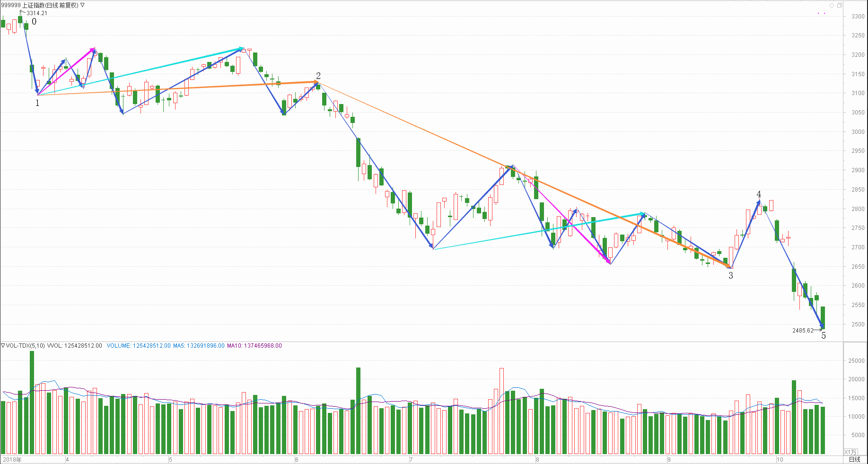Click the diamond icon at chart top-right
868x464 pixels.
coord(832,5)
